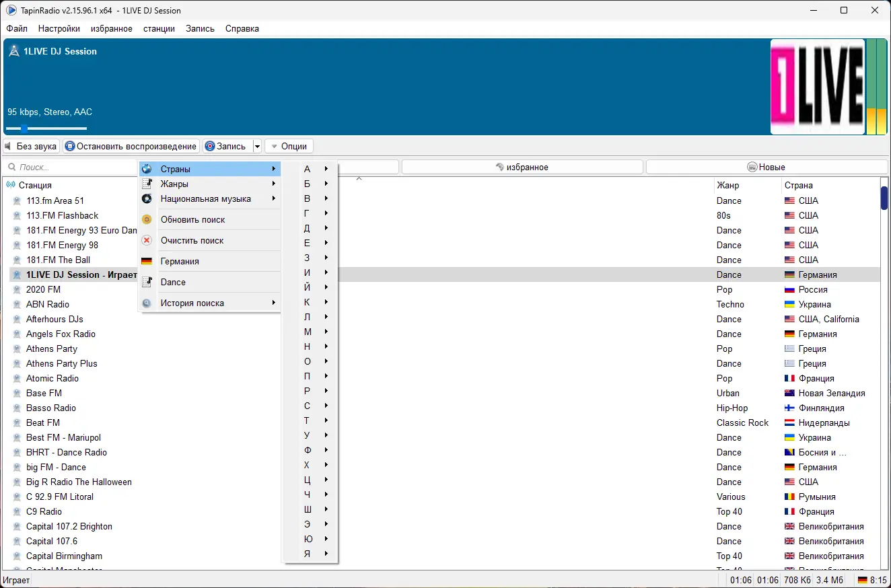Adjust the volume slider under bitrate info
The image size is (891, 588).
[x=46, y=128]
